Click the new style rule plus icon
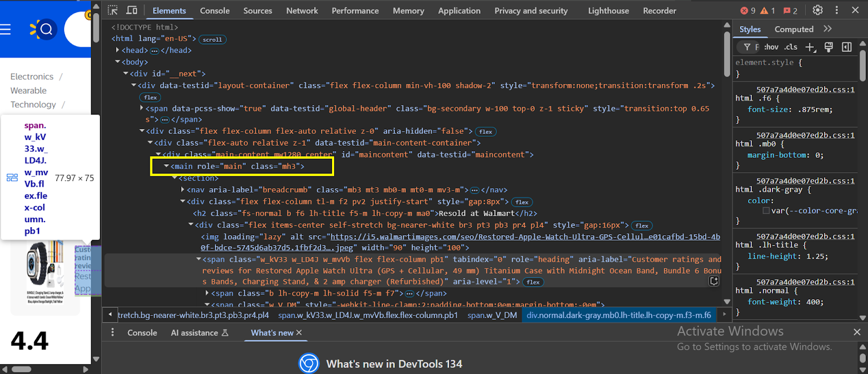 [810, 47]
